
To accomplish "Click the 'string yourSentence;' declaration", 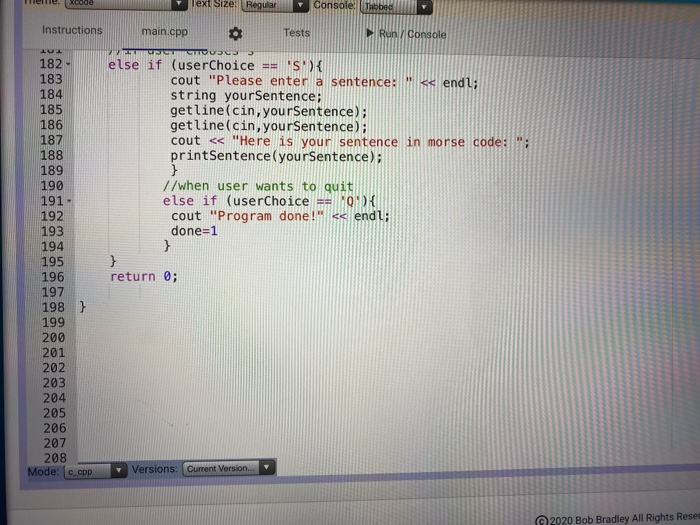I will (x=246, y=96).
